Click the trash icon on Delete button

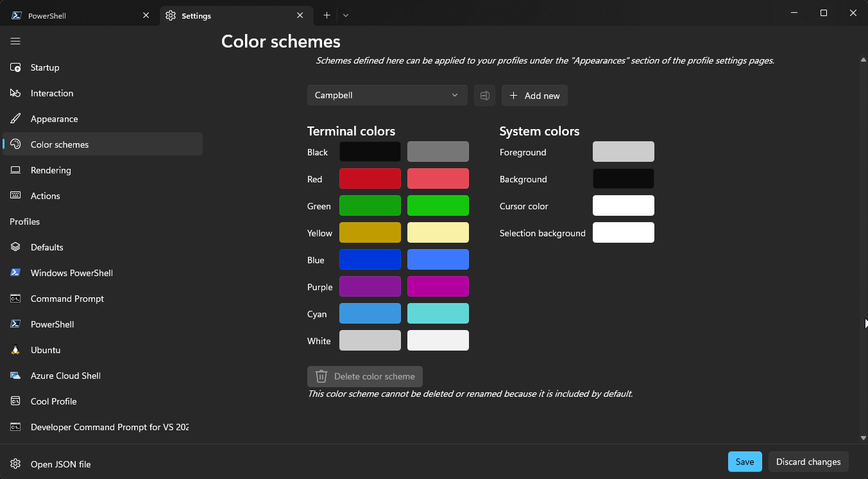coord(321,376)
